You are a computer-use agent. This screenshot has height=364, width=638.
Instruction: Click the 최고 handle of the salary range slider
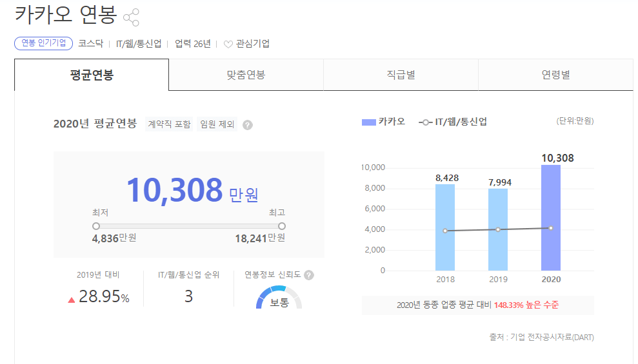(x=282, y=226)
